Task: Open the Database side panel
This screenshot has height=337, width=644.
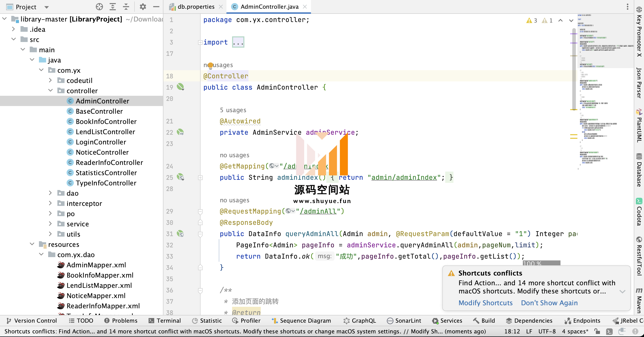Action: [x=639, y=170]
